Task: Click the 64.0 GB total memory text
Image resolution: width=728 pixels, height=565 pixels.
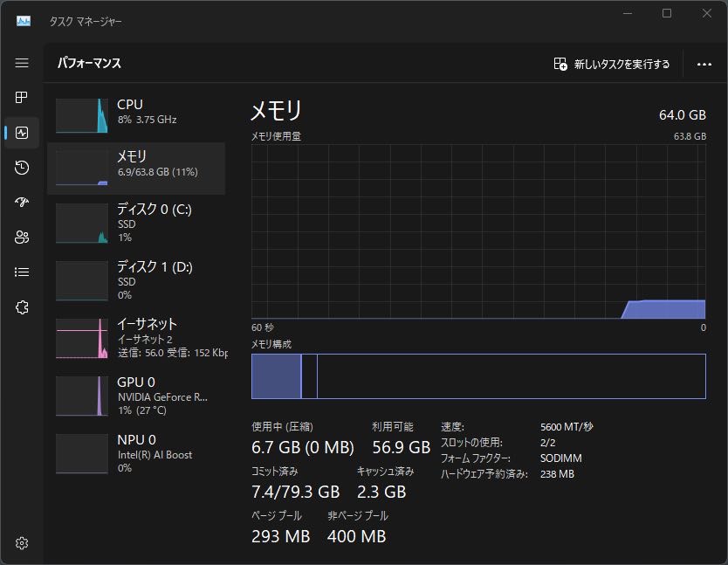Action: 682,114
